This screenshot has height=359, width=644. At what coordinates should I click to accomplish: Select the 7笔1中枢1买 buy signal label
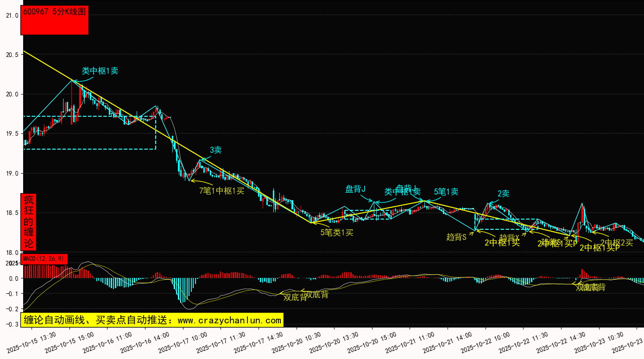tap(221, 190)
